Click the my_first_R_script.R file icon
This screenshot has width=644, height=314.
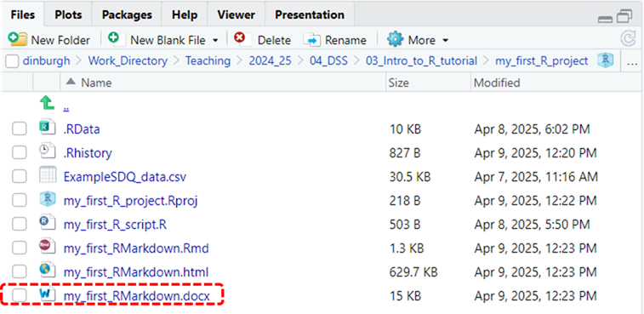tap(47, 223)
